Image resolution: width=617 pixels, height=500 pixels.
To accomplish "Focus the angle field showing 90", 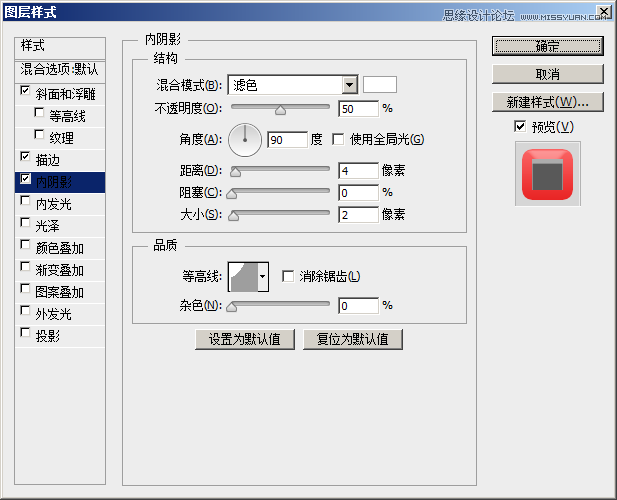I will click(x=287, y=140).
